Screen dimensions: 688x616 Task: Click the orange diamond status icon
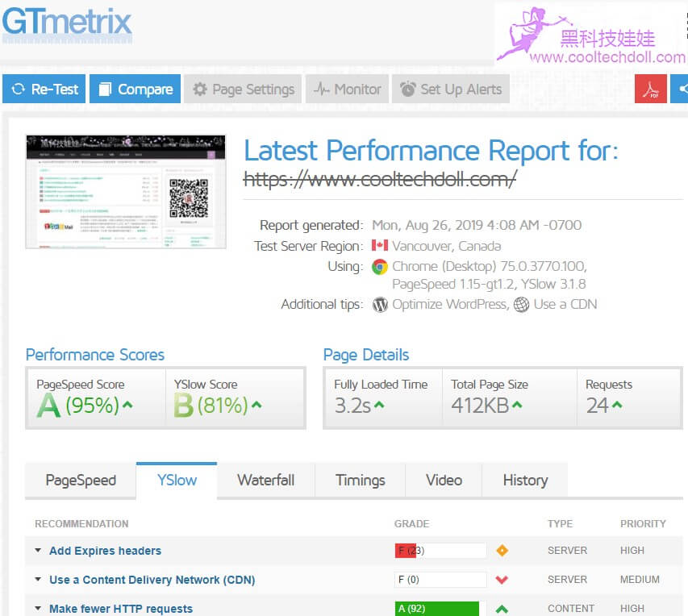(502, 550)
